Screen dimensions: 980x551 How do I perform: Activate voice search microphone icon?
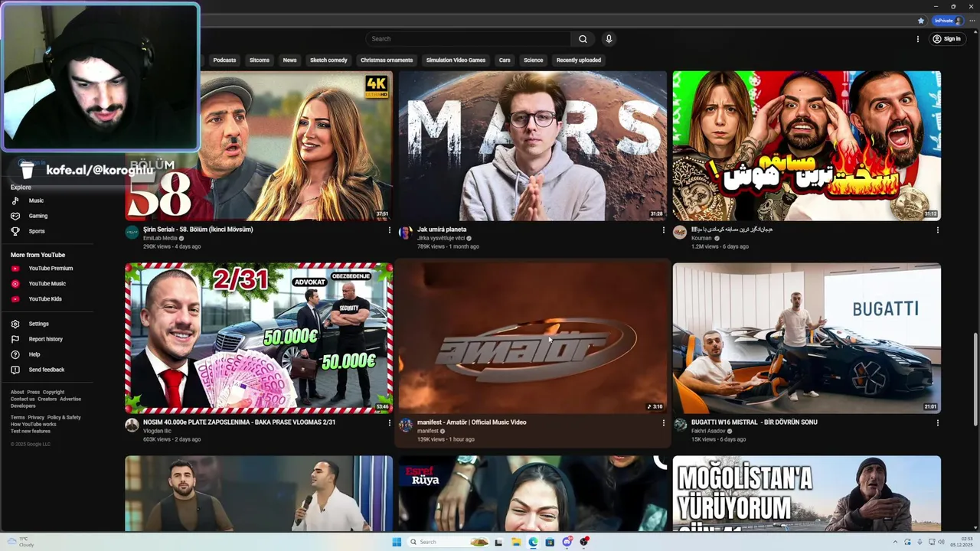[609, 39]
